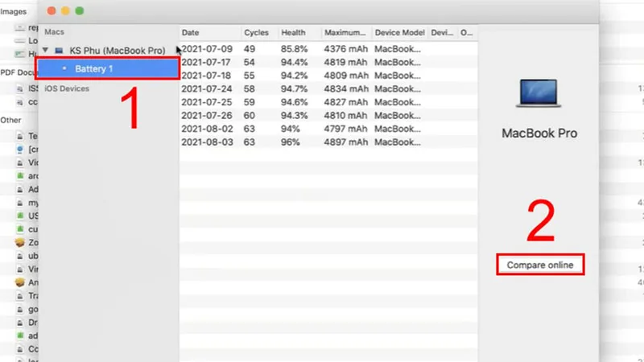Select the 2021-07-26 row with 4810 mAh
This screenshot has width=644, height=362.
coord(328,115)
